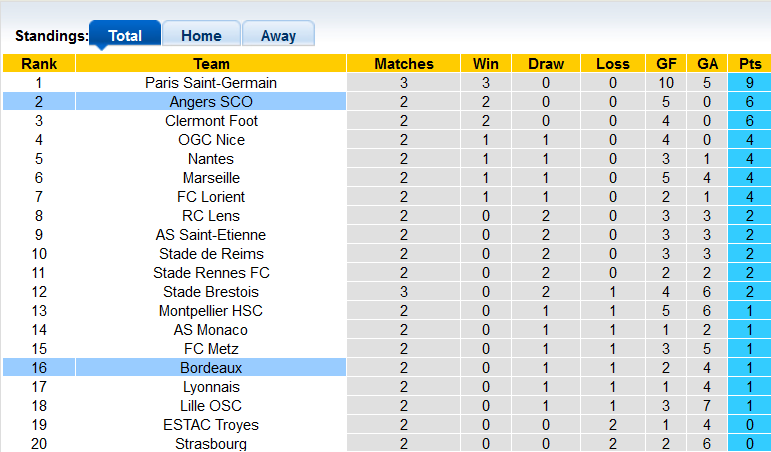Select Lille OSC in the table
This screenshot has width=771, height=452.
coord(211,406)
